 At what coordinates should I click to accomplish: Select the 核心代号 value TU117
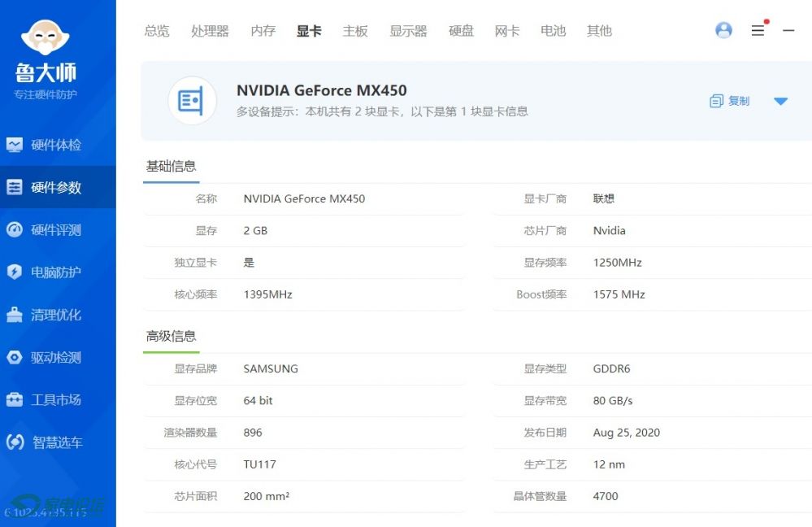click(x=259, y=464)
